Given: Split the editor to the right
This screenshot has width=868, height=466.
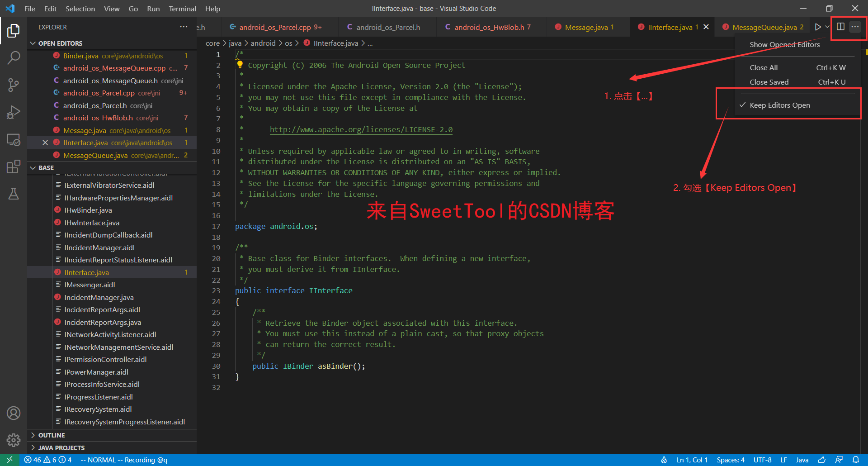Looking at the screenshot, I should [840, 26].
